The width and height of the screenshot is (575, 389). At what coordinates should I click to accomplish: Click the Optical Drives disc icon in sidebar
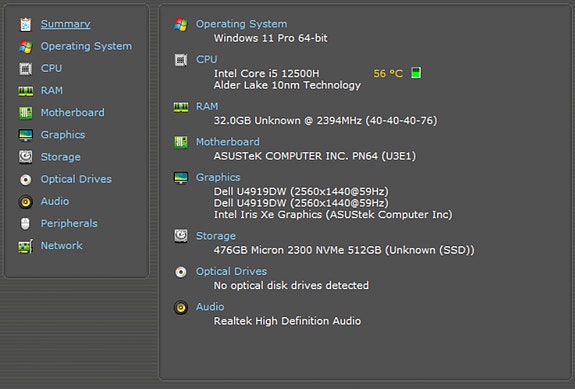coord(26,179)
